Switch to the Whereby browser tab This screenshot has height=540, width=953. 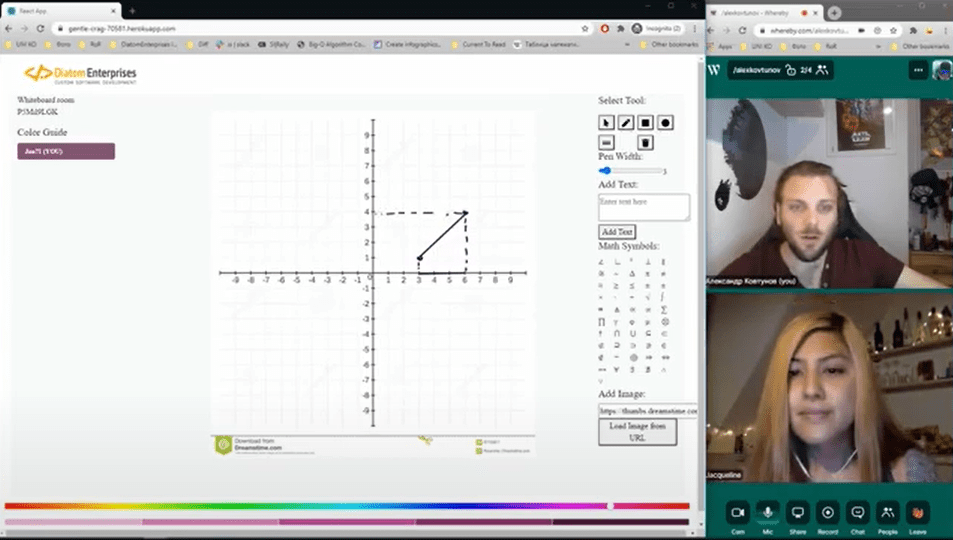point(765,13)
